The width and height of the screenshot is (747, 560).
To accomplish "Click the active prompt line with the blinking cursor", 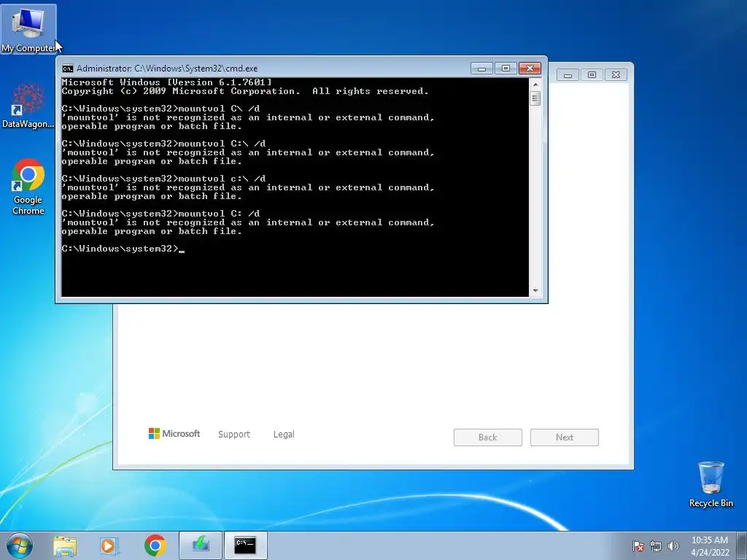I will tap(123, 249).
